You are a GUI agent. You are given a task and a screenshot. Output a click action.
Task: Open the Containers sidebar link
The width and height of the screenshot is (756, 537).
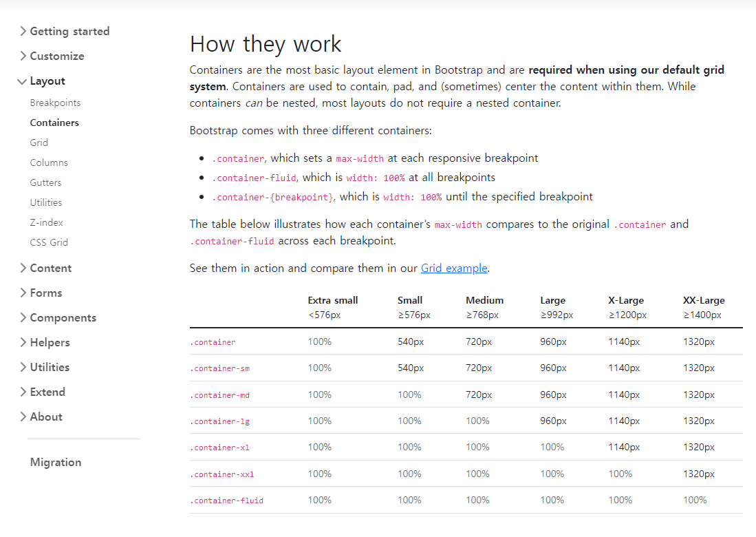pyautogui.click(x=54, y=123)
